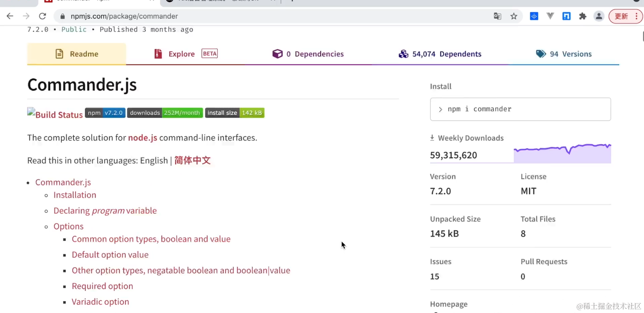Open the blue checkmark extension icon
644x313 pixels.
[x=534, y=16]
